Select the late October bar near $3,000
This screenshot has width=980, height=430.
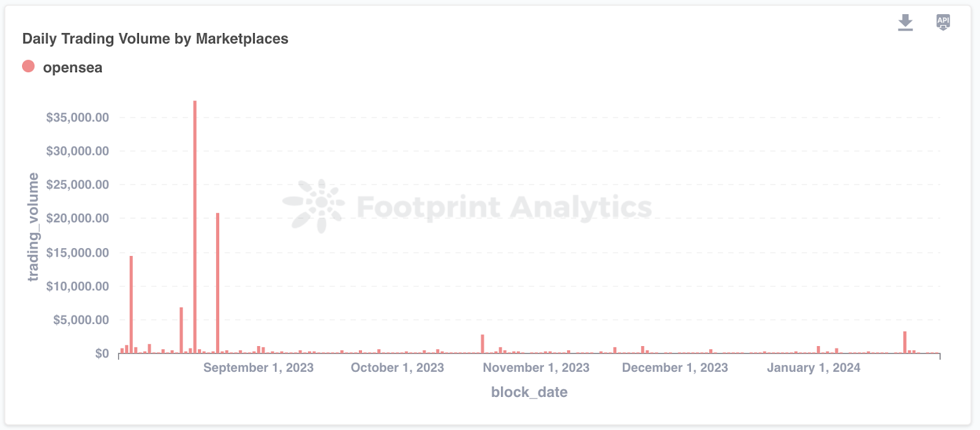click(x=483, y=344)
